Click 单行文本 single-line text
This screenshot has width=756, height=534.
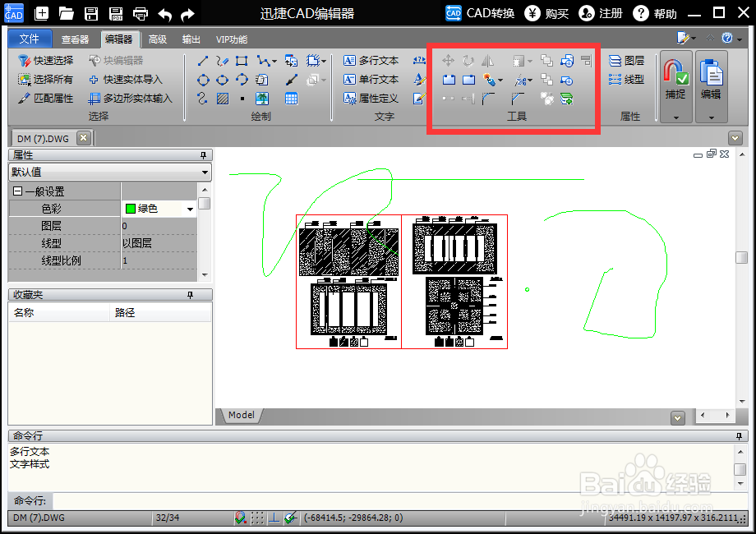(x=371, y=80)
